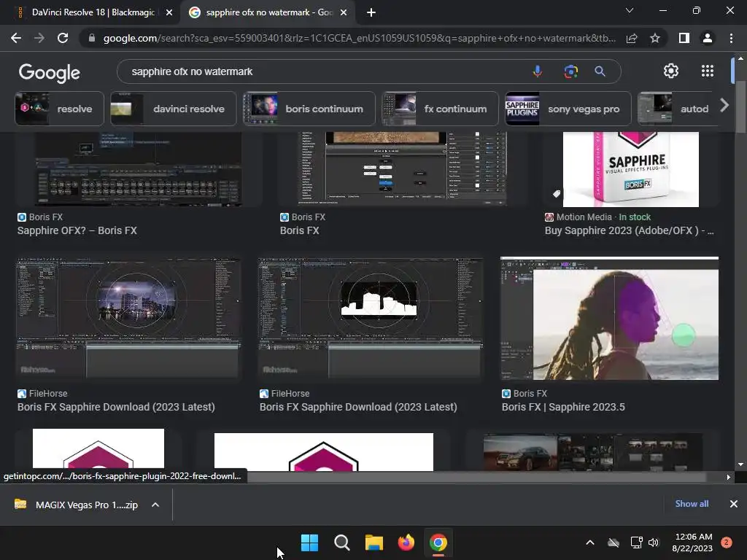Filter by the boris continuum chip
Screen dimensions: 747x560
pos(309,109)
